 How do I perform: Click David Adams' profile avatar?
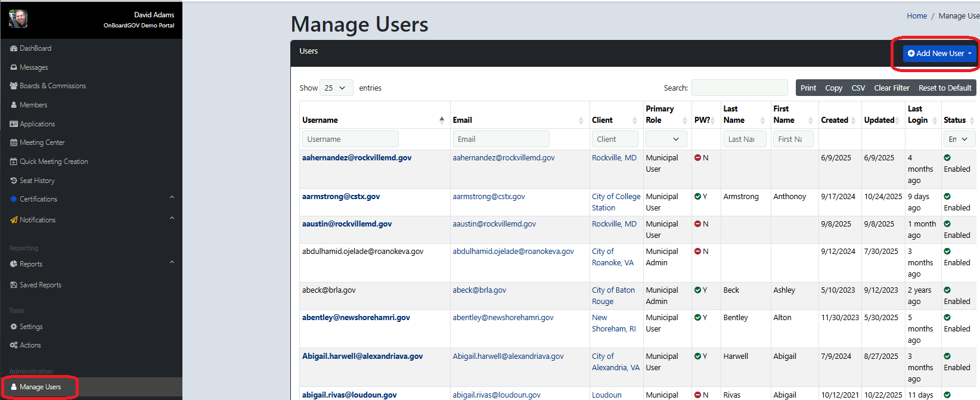18,19
